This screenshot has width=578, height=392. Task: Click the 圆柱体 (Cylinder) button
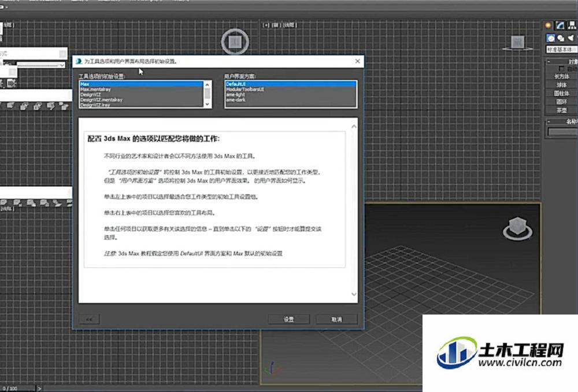[x=561, y=93]
